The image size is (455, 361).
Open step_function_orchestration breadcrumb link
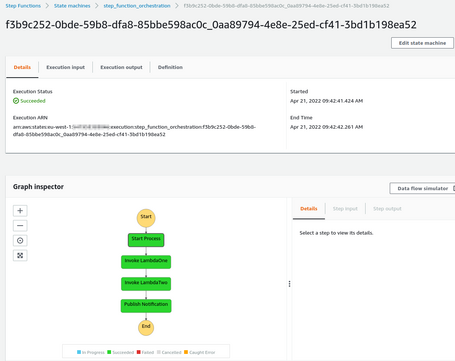137,6
